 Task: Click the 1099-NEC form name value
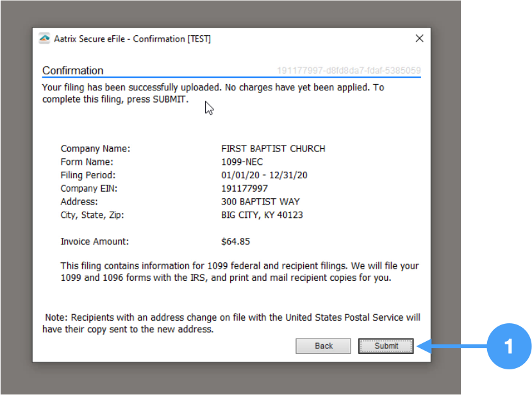(242, 162)
